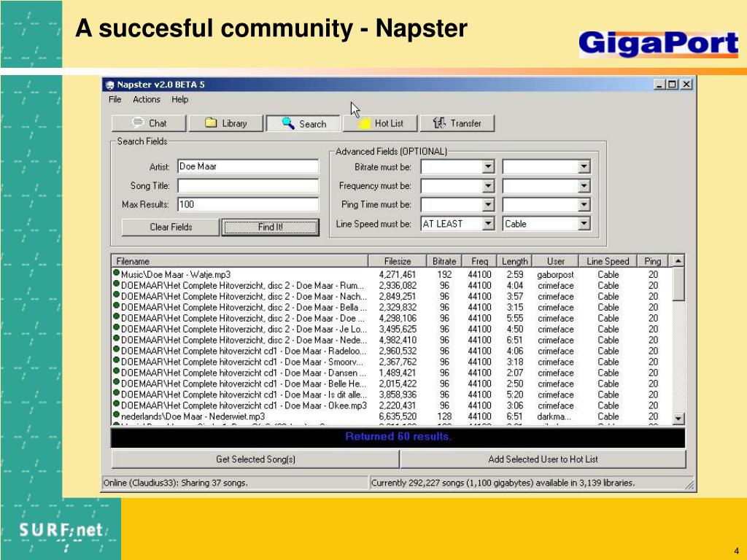Sort results by Filename column header

(x=239, y=261)
